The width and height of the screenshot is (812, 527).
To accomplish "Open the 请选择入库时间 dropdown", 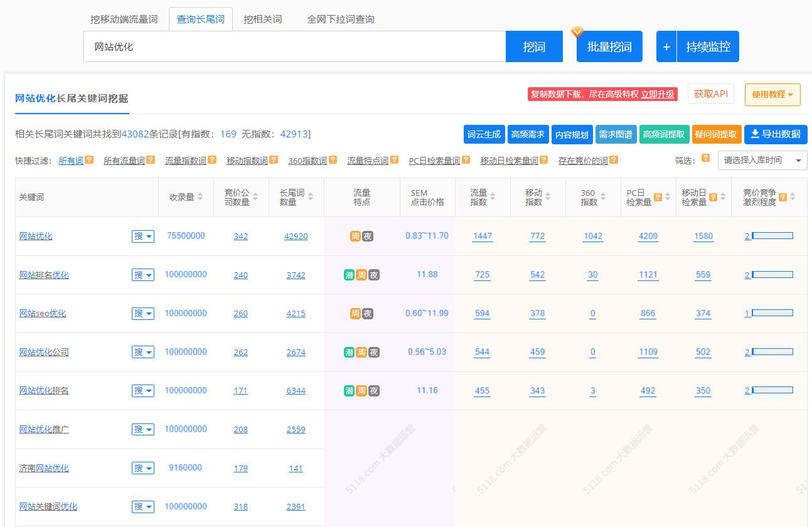I will point(762,160).
